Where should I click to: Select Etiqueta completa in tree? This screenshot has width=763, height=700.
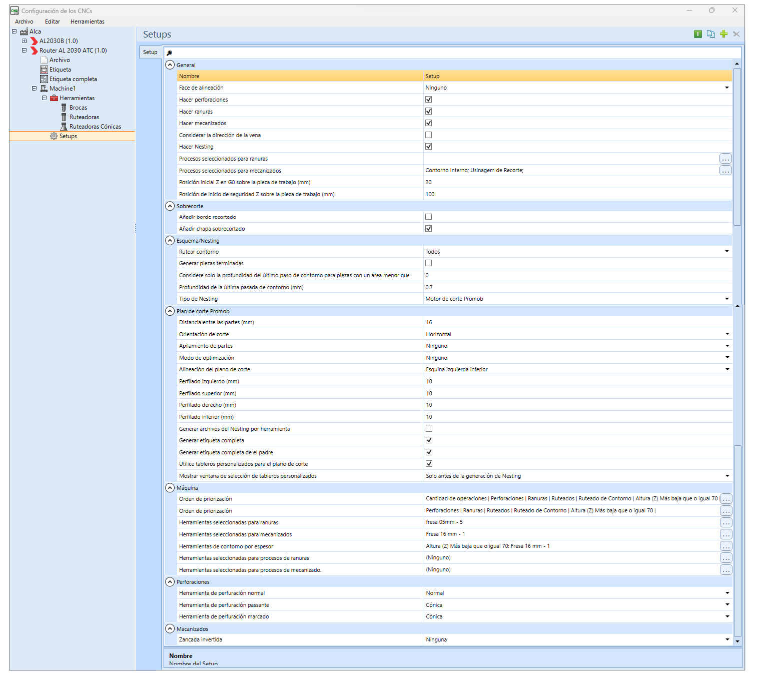pyautogui.click(x=73, y=79)
